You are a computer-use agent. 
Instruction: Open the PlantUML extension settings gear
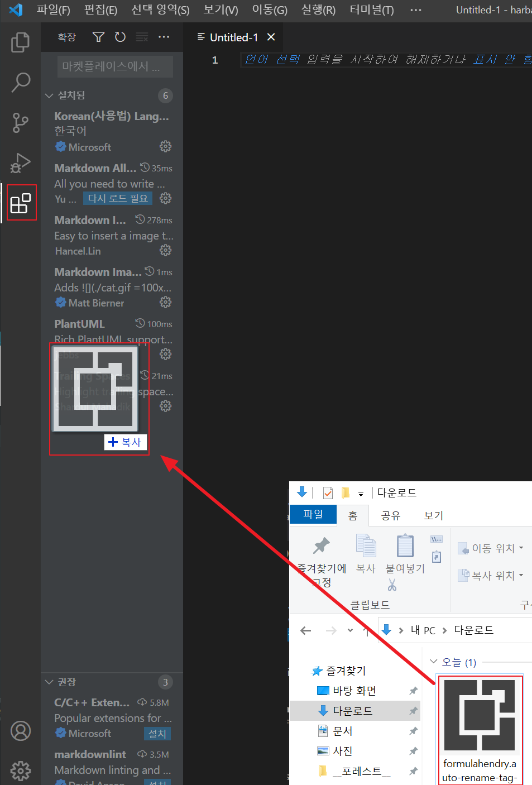165,353
